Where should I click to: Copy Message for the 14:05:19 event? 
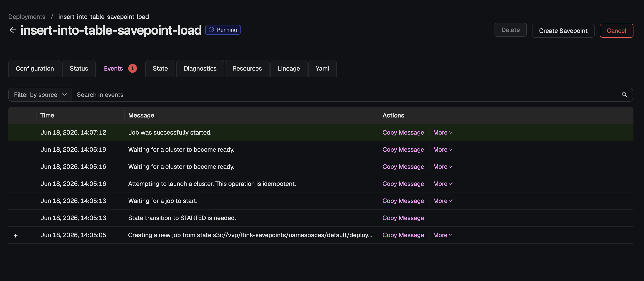click(x=403, y=149)
